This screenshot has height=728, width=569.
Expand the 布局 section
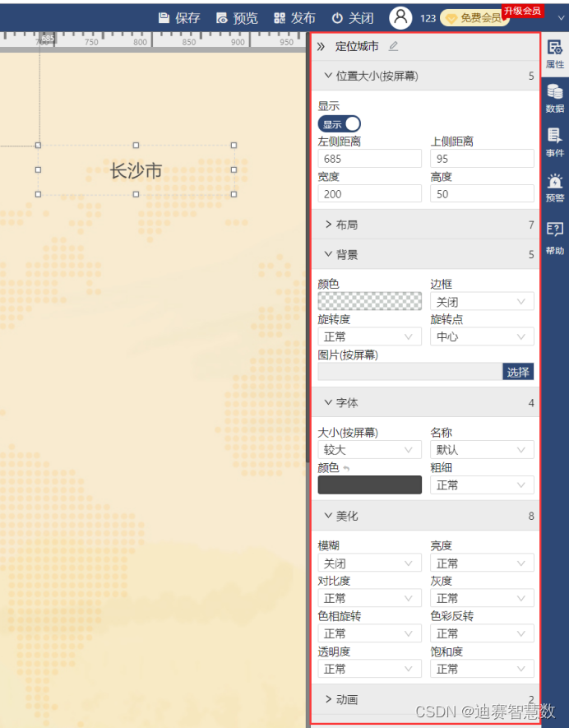pyautogui.click(x=426, y=225)
